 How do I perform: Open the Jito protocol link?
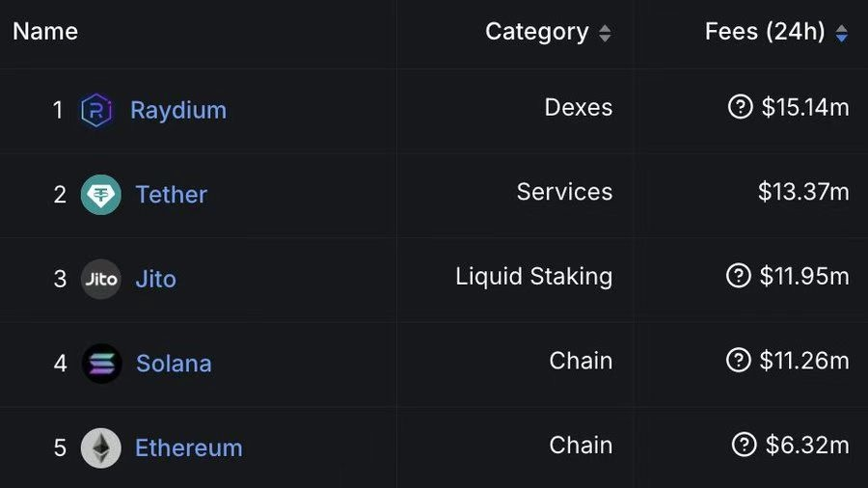156,279
